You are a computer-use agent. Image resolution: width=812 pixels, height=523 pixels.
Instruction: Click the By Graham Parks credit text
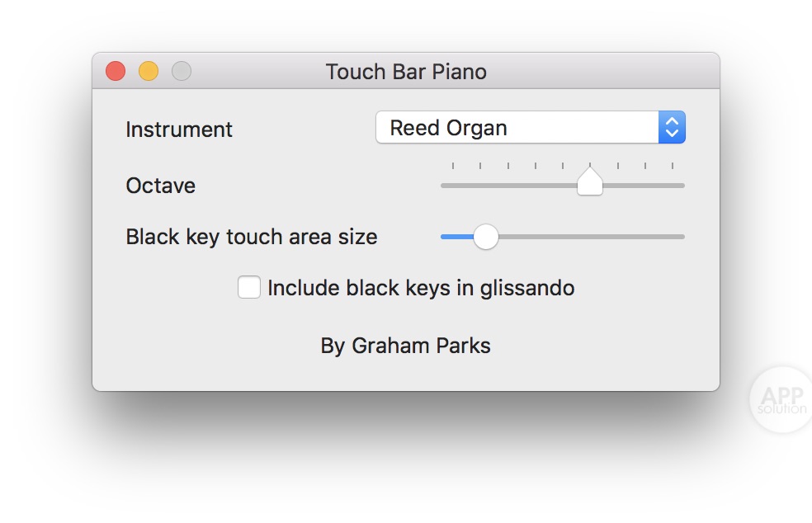click(x=405, y=346)
